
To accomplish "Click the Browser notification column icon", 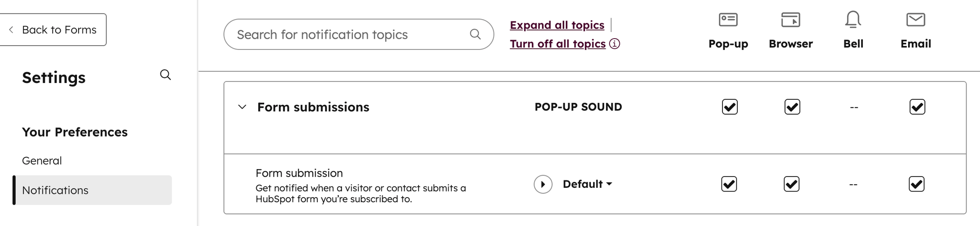I will pos(791,20).
